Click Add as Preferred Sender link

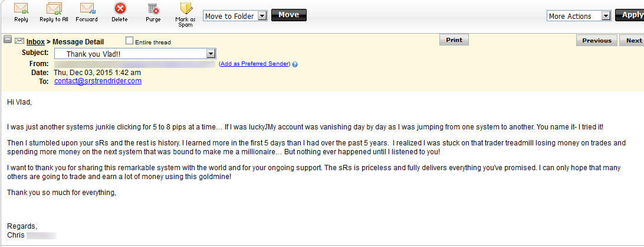tap(254, 64)
